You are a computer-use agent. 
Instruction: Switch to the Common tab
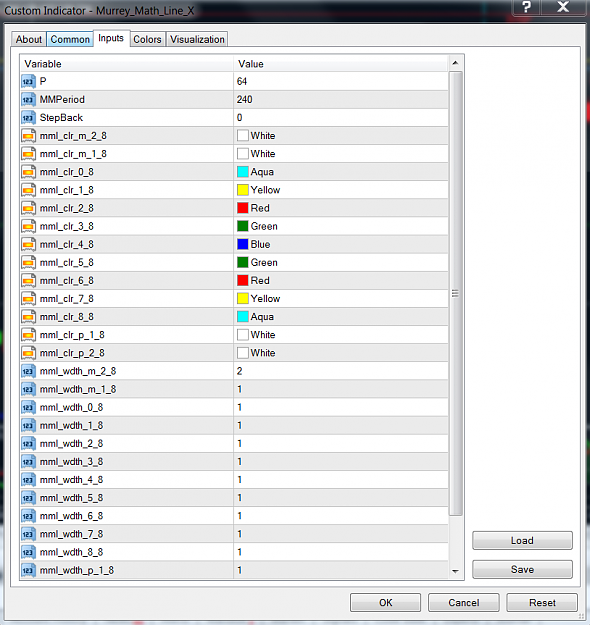pyautogui.click(x=70, y=39)
